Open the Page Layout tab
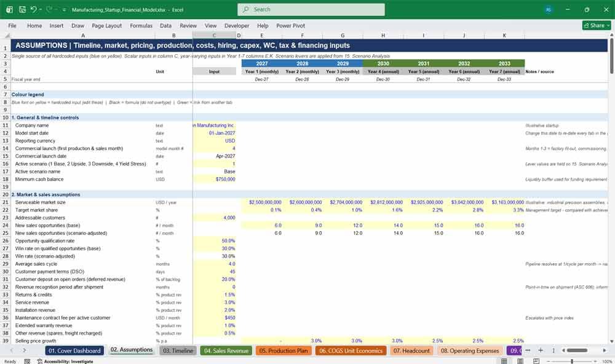Viewport: 615px width, 364px height. coord(106,25)
